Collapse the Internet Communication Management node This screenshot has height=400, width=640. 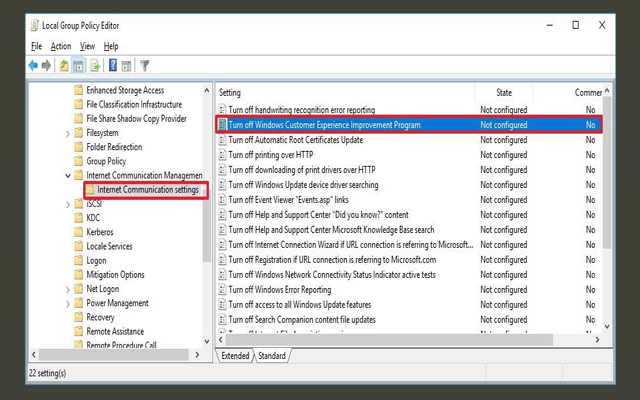tap(68, 176)
